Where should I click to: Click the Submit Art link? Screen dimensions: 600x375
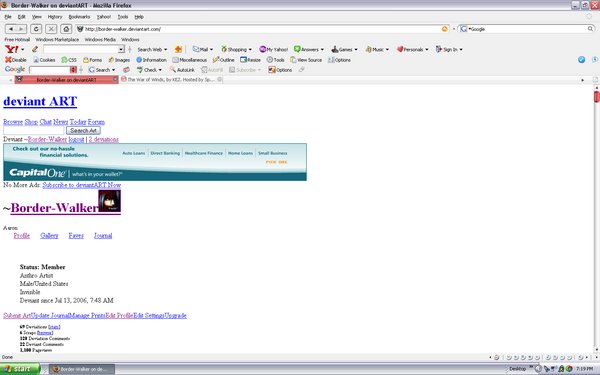pos(17,315)
